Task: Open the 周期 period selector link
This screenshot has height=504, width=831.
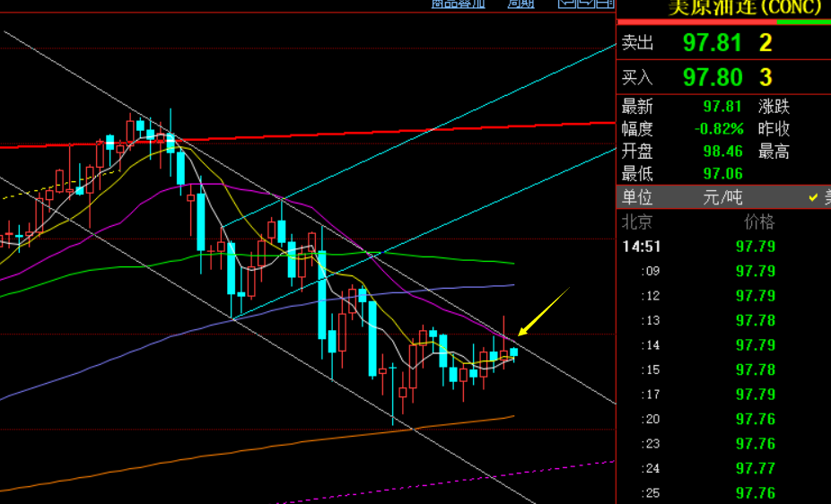Action: tap(520, 4)
